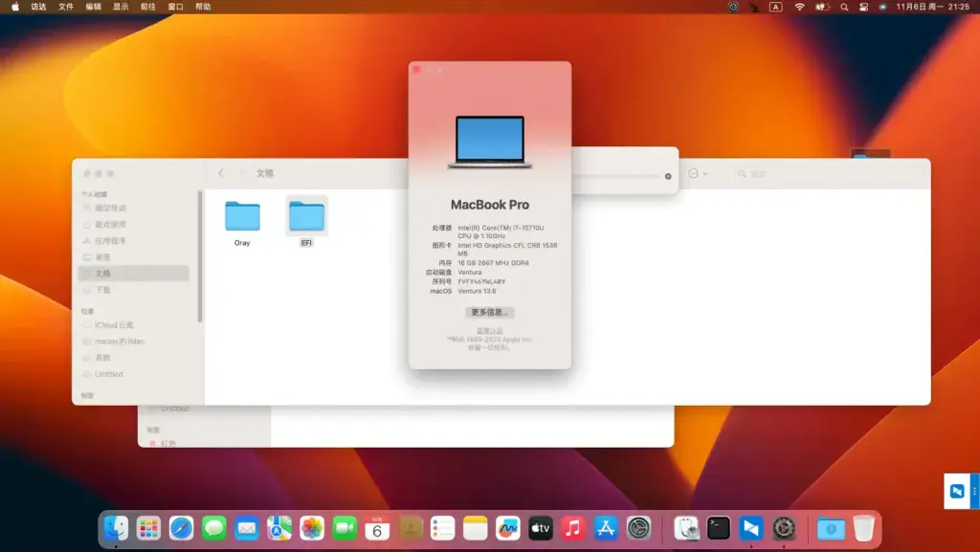Select macos的iMac in sidebar
Screen dimensions: 980x552
coord(134,342)
